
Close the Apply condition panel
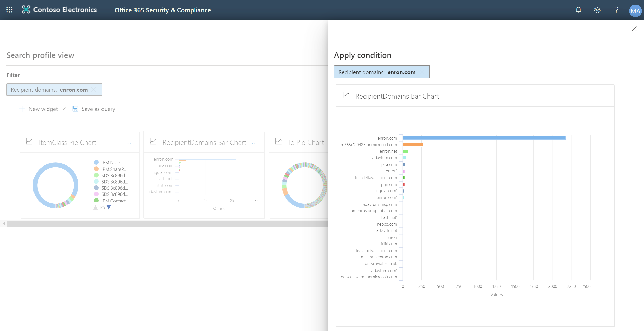pyautogui.click(x=634, y=29)
